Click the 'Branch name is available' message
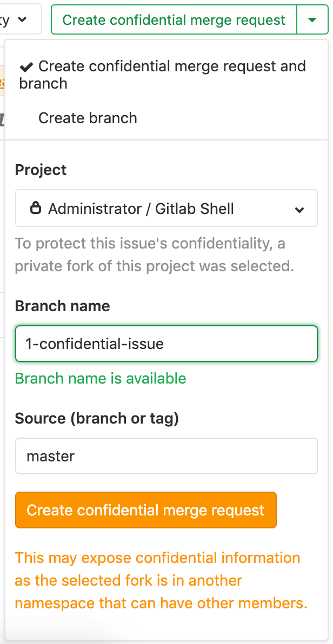333x644 pixels. pos(101,379)
